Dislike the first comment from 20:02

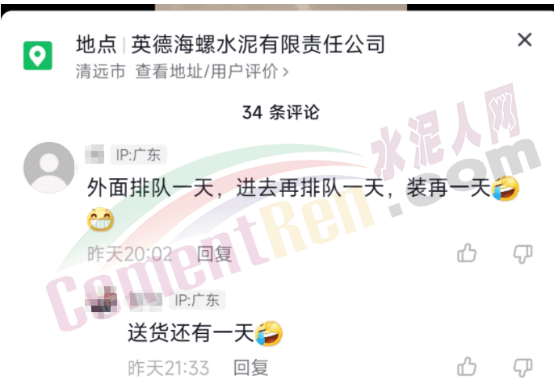tap(523, 254)
